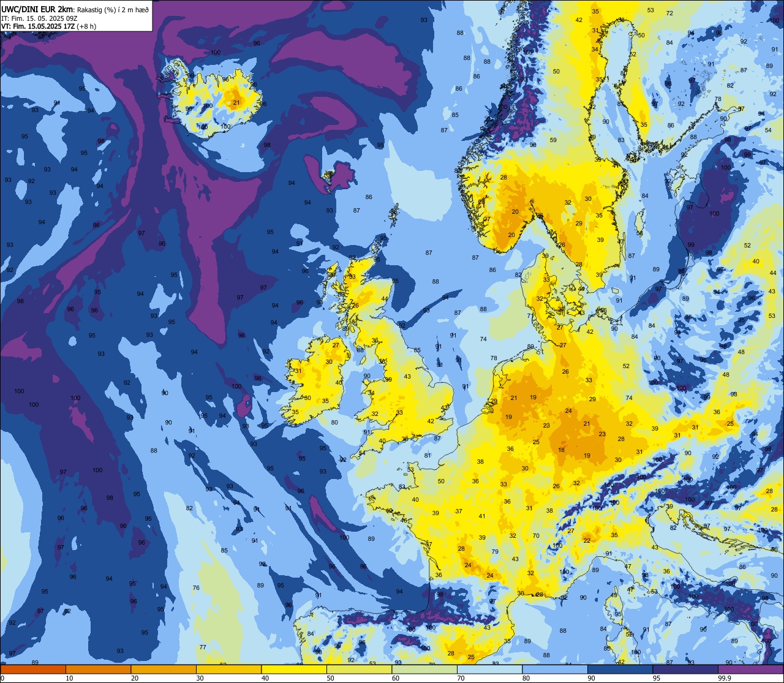
Task: Click the 60–70 pale green legend swatch
Action: [x=424, y=669]
